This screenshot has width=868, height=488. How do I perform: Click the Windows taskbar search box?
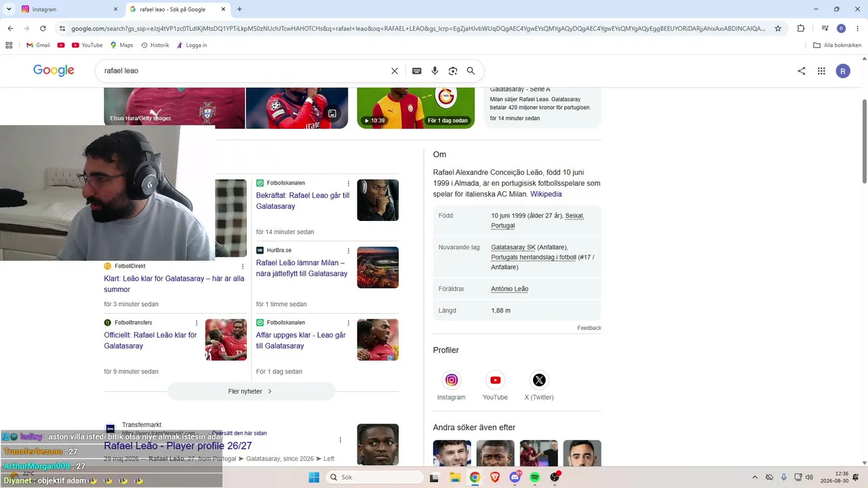click(374, 477)
